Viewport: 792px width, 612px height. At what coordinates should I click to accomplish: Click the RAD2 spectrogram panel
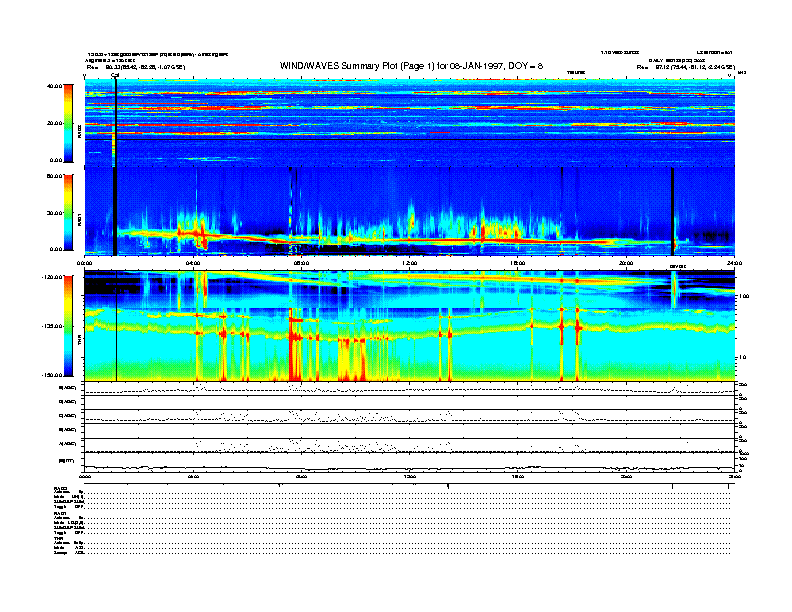410,123
